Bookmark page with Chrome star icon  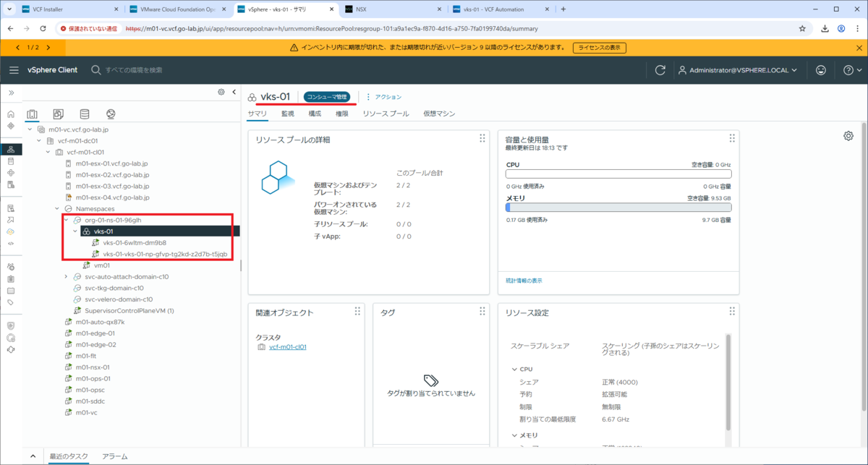802,29
